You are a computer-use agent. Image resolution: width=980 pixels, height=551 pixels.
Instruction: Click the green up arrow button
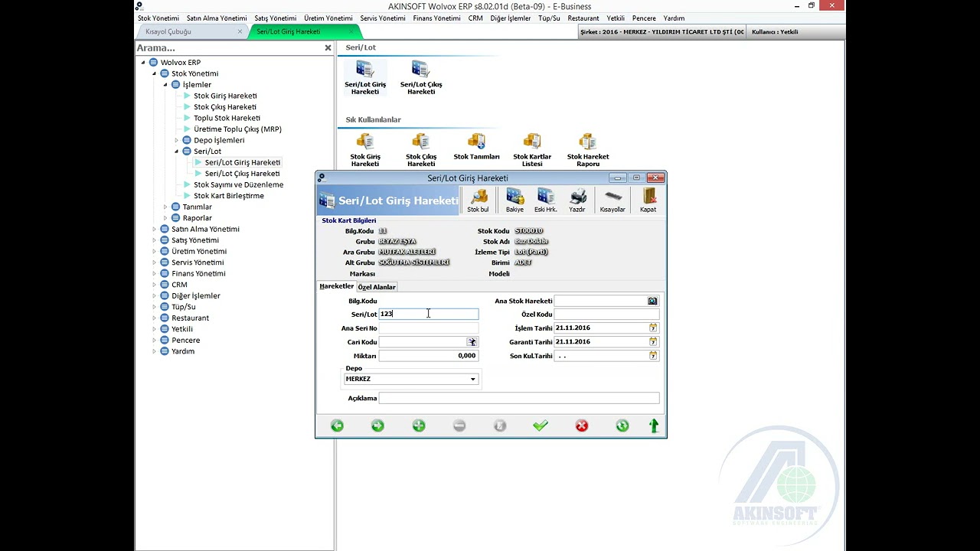[654, 425]
